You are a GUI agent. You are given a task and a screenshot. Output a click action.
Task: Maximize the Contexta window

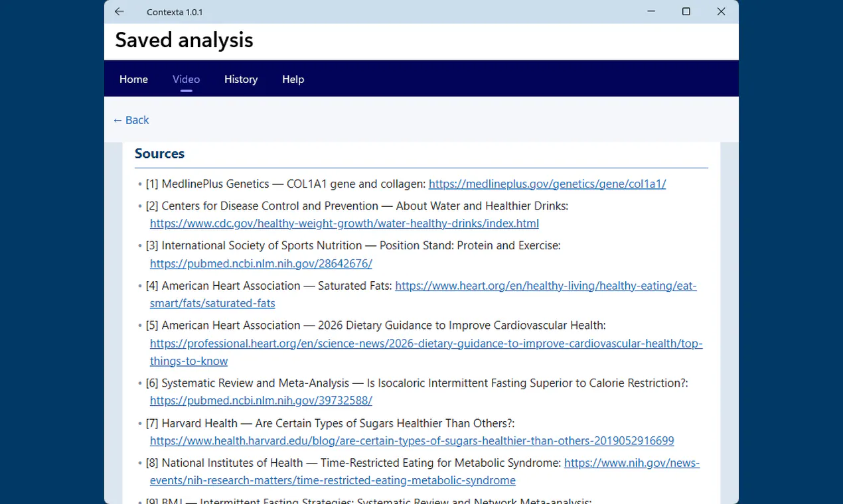click(x=686, y=12)
